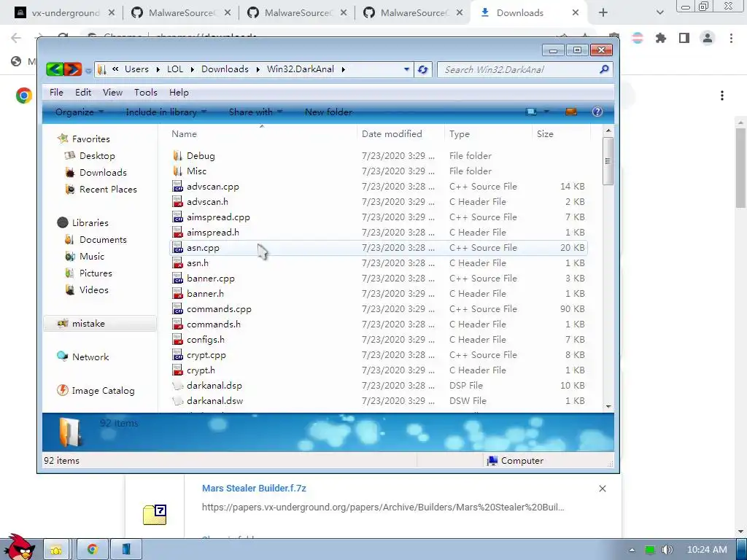747x560 pixels.
Task: Click the darkanal.dsw file icon
Action: (178, 400)
